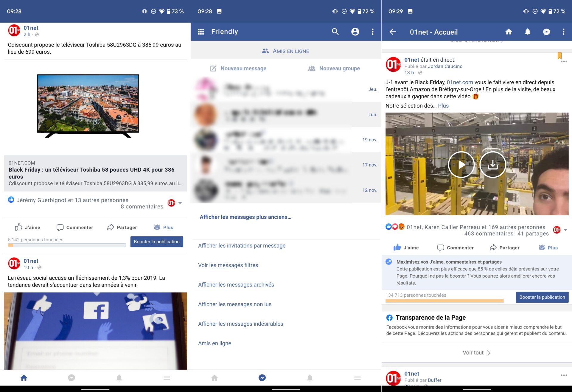Open 463 commentaires on the live post
Viewport: 572px width, 392px height.
pyautogui.click(x=489, y=234)
